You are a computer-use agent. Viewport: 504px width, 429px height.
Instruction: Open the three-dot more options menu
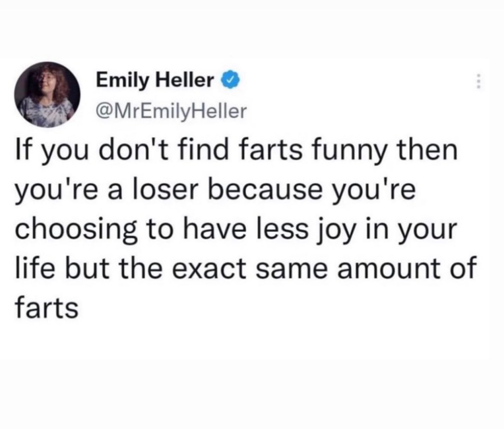point(476,81)
